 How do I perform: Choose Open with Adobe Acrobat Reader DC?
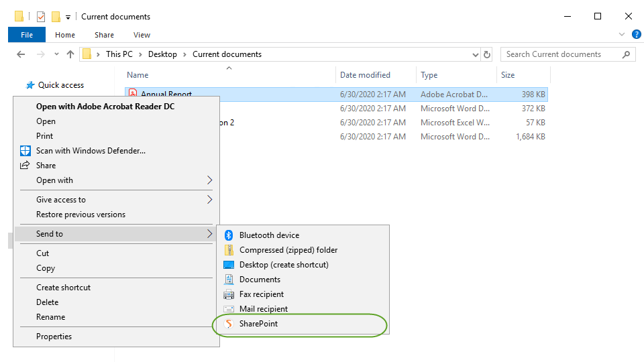(x=117, y=107)
